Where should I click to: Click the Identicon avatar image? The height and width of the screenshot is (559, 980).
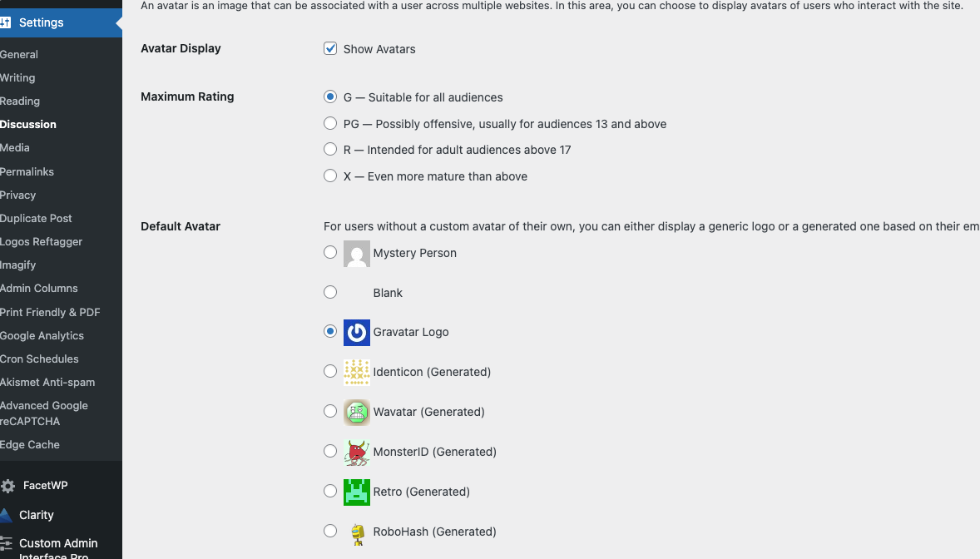(x=356, y=372)
